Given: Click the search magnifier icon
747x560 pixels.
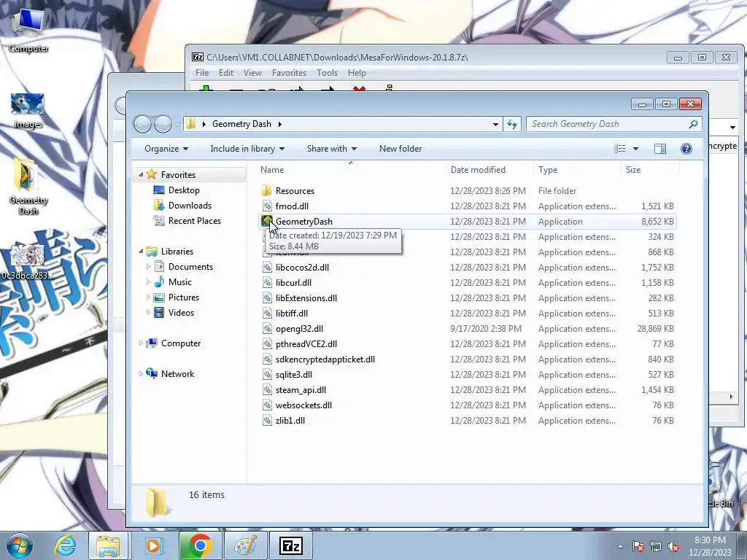Looking at the screenshot, I should [693, 124].
